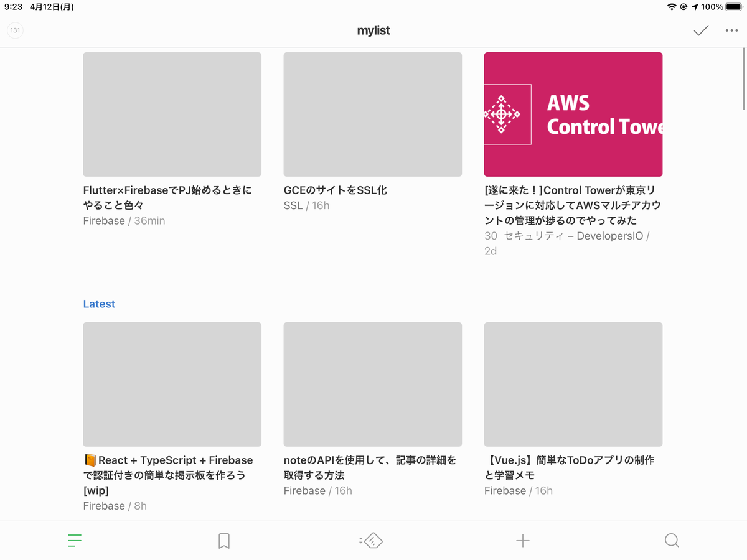
Task: Open the Read Later bookmark tab
Action: [224, 541]
